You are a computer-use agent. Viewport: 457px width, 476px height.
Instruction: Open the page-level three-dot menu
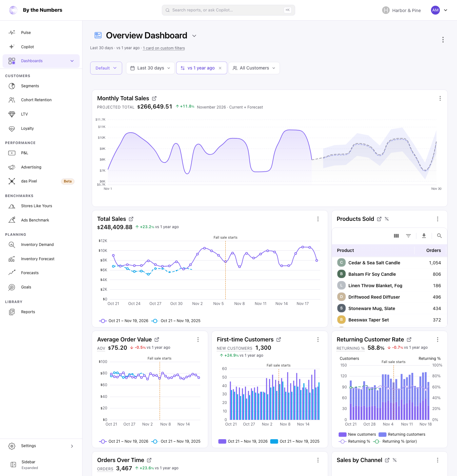443,40
